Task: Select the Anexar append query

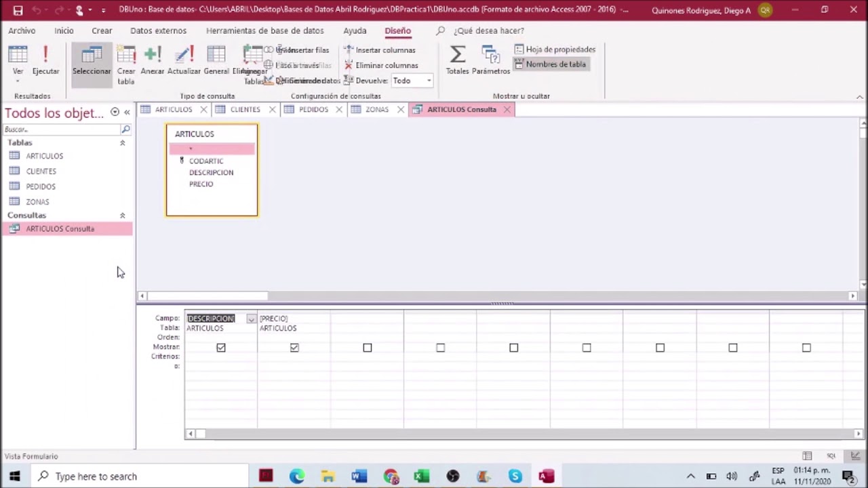Action: [153, 60]
